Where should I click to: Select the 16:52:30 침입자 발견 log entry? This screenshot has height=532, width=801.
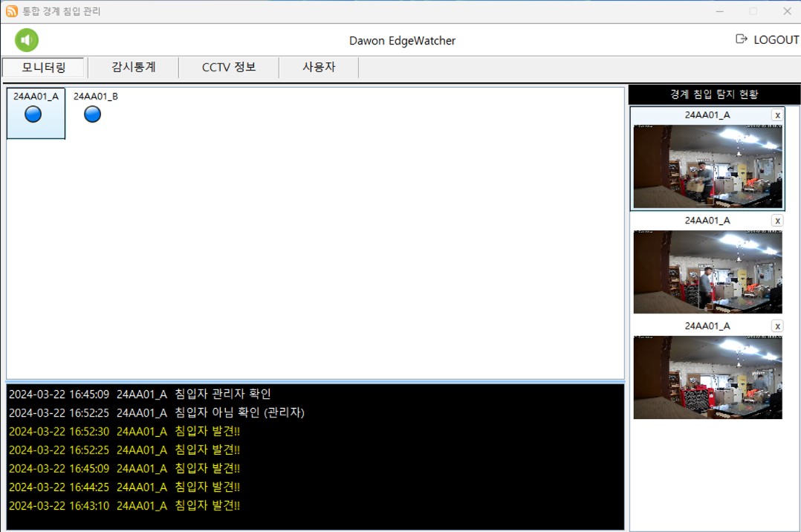(x=125, y=431)
